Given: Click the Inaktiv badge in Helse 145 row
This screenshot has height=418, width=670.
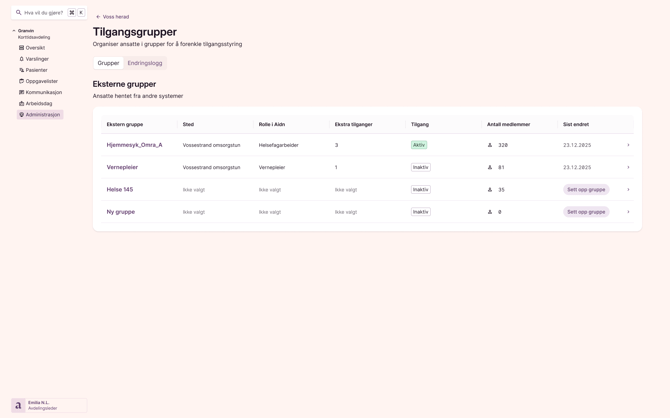Looking at the screenshot, I should pos(421,190).
